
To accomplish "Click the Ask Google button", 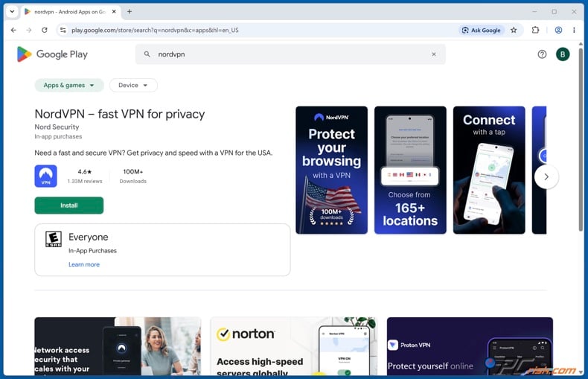I will pos(482,30).
